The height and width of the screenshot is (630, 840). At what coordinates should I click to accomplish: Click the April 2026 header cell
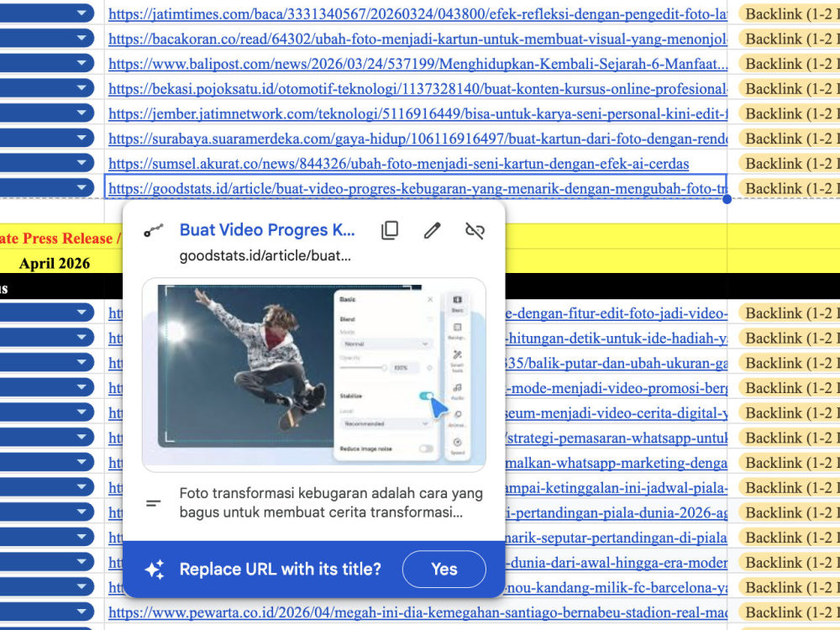click(x=55, y=263)
